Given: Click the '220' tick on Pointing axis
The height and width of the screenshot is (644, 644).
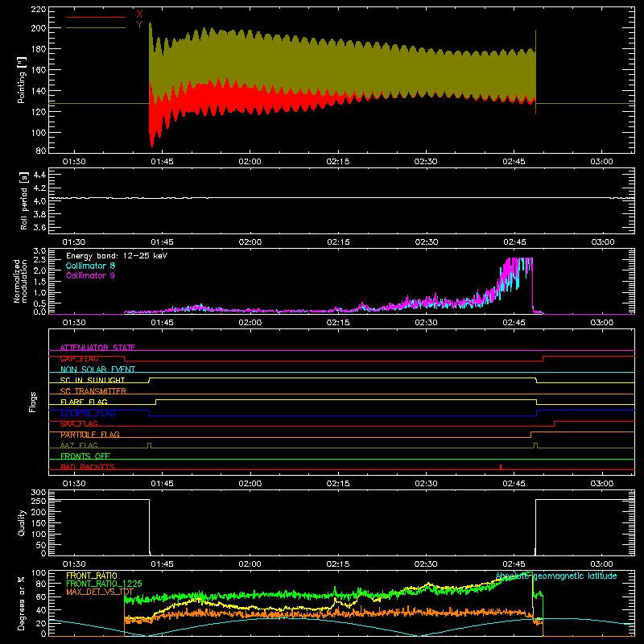Looking at the screenshot, I should pos(39,9).
